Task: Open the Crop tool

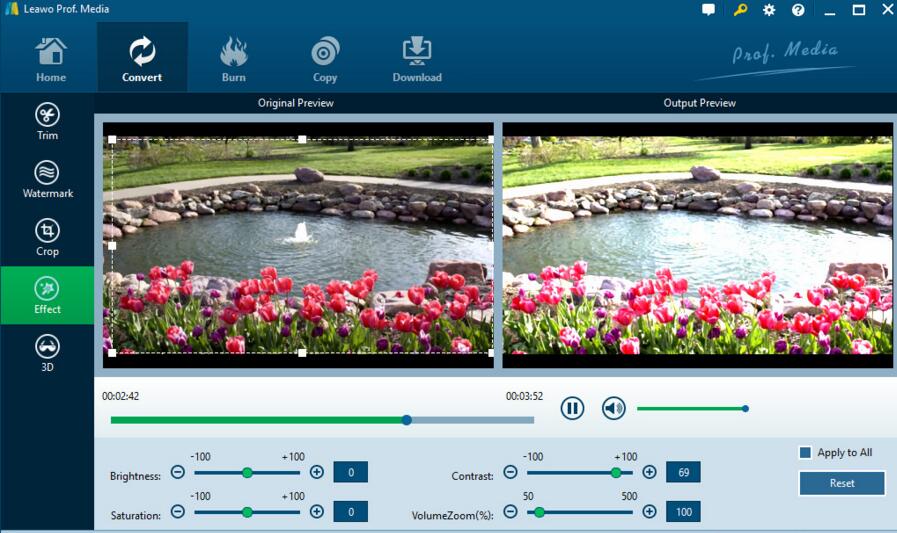Action: point(47,237)
